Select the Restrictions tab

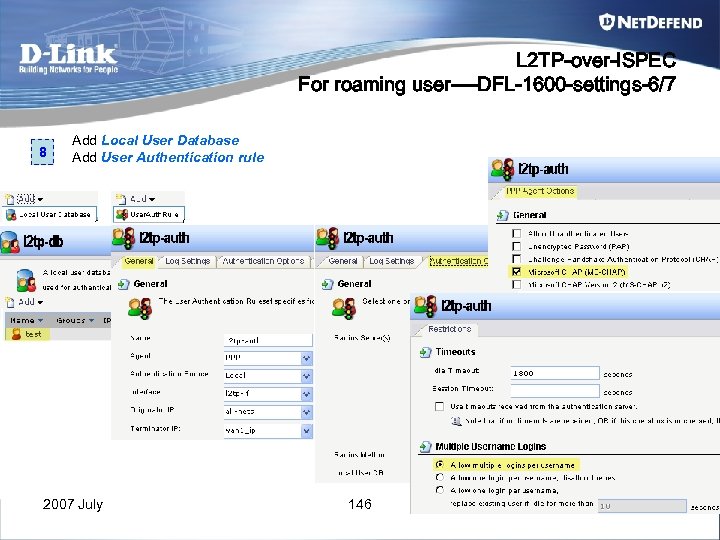tap(450, 329)
